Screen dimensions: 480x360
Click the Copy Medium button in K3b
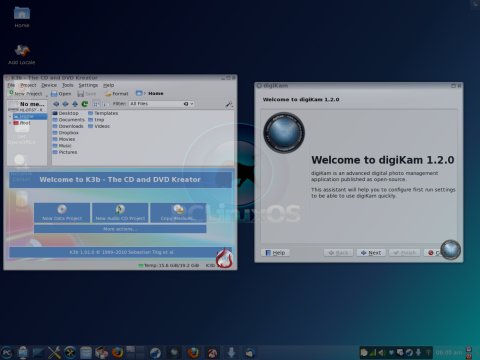[178, 213]
